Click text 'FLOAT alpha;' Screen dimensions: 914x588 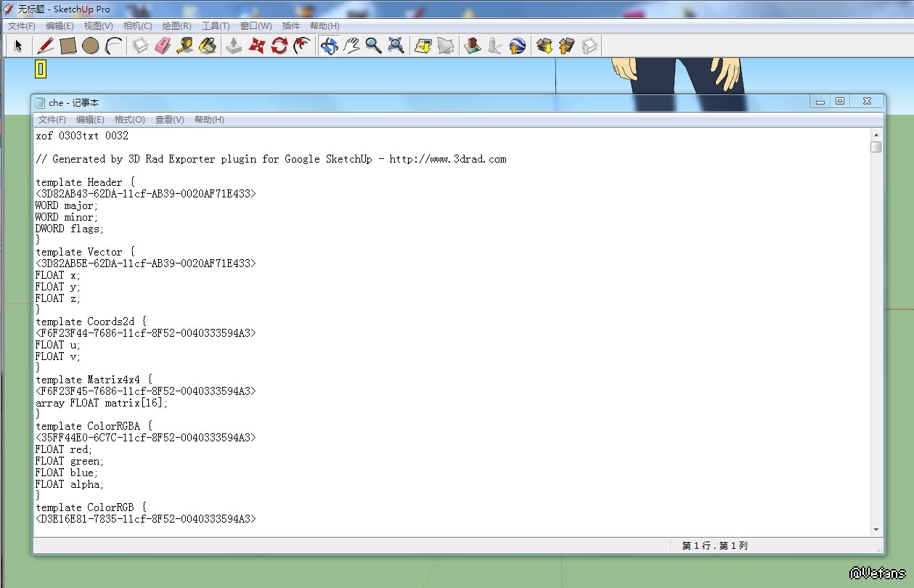70,484
